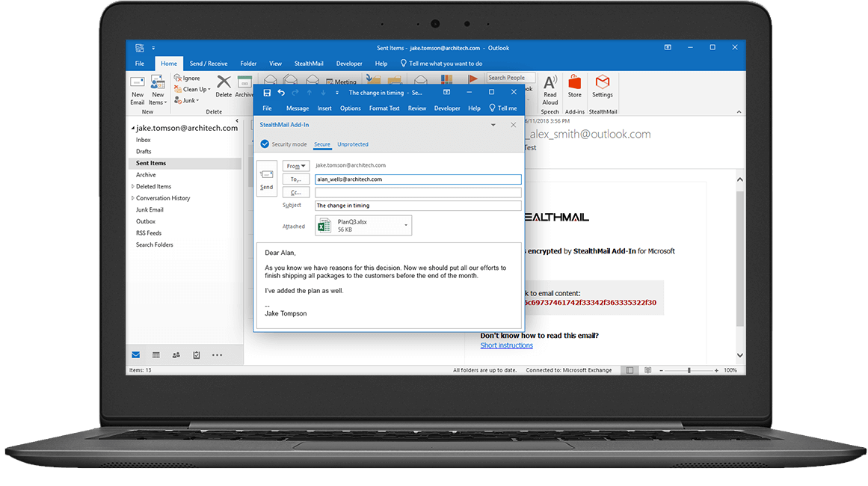The height and width of the screenshot is (486, 868).
Task: Open the Clean Up dropdown
Action: coord(192,89)
